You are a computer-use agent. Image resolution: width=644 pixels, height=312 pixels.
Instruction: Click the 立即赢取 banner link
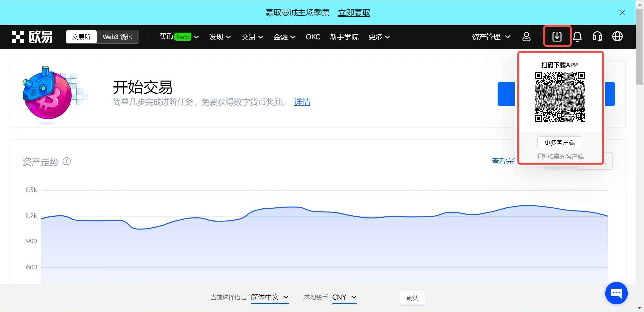point(354,13)
